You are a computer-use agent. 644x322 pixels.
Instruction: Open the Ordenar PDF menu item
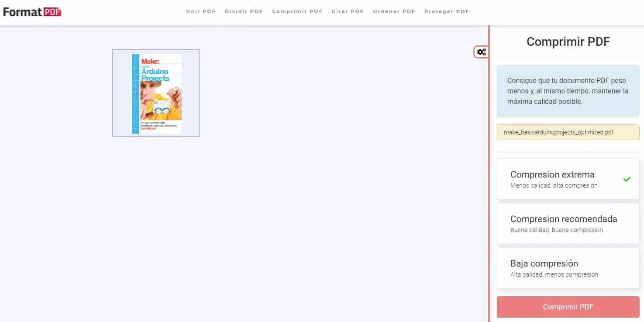[x=394, y=12]
